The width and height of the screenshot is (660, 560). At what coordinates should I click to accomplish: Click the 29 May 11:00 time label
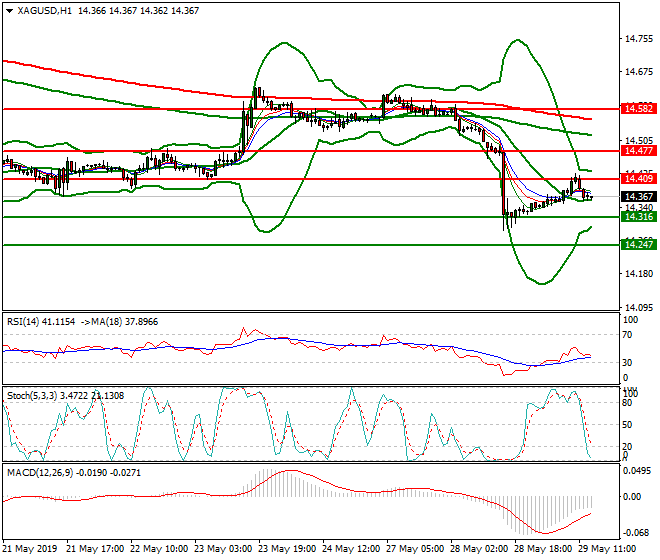pos(607,549)
